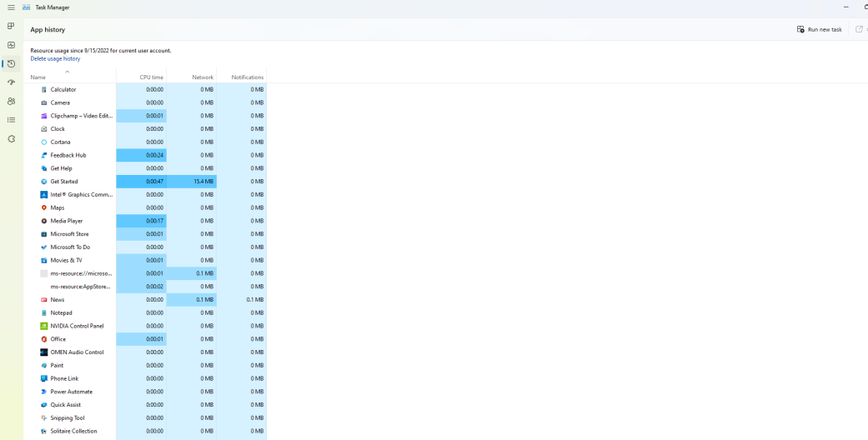Select the Calculator row name
This screenshot has height=440, width=868.
coord(63,90)
